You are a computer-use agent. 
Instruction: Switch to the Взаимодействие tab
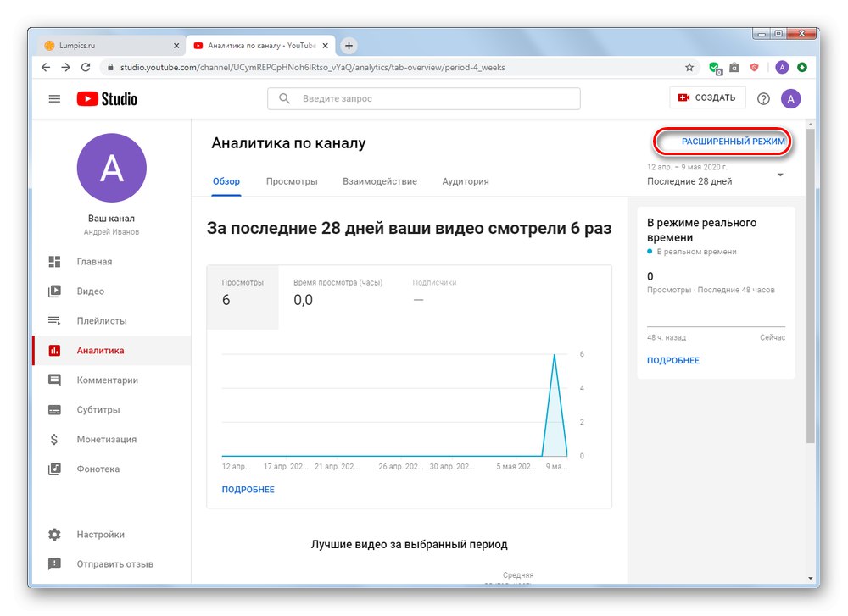point(380,181)
